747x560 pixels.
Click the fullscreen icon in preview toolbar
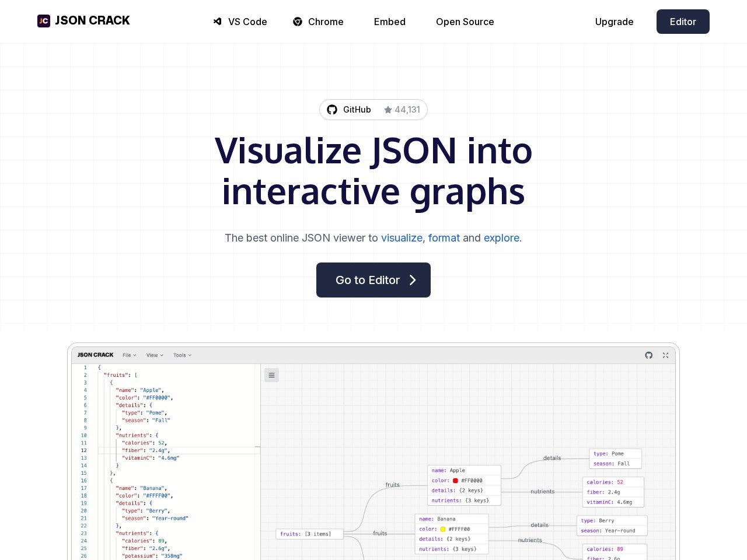665,355
